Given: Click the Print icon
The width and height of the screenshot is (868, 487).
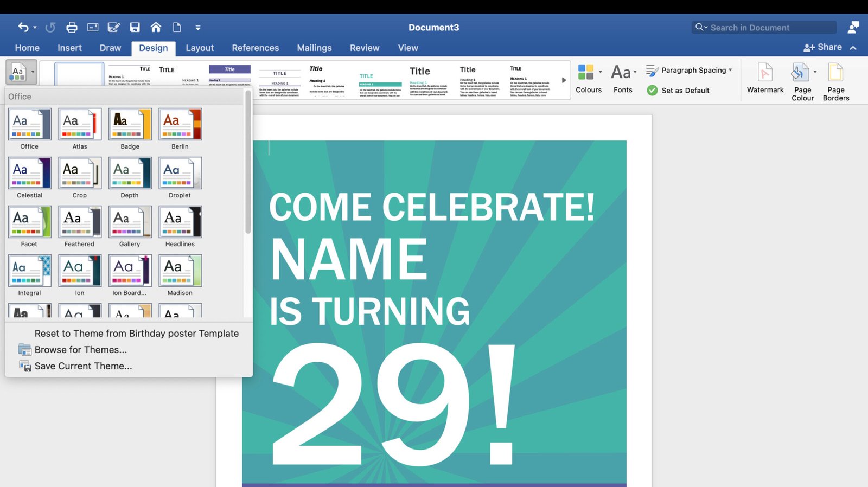Looking at the screenshot, I should (x=72, y=27).
